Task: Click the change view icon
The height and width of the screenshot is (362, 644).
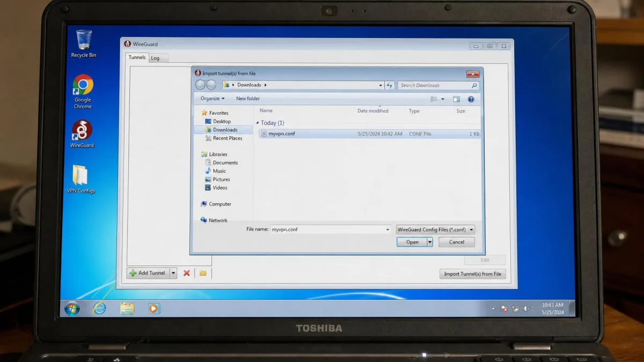Action: tap(434, 99)
